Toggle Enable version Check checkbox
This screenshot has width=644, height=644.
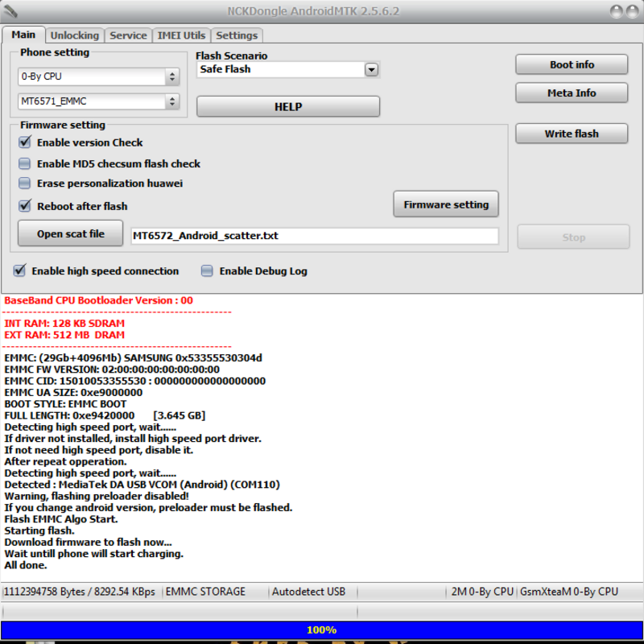25,142
